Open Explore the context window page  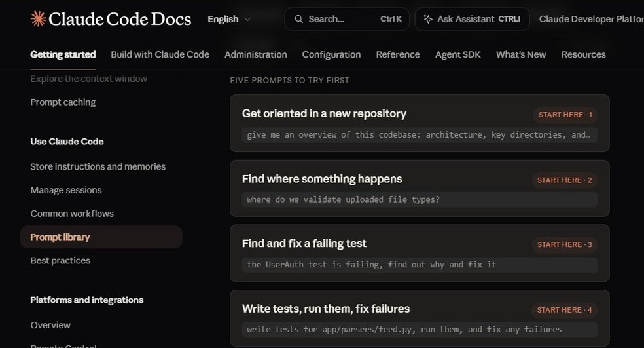89,79
